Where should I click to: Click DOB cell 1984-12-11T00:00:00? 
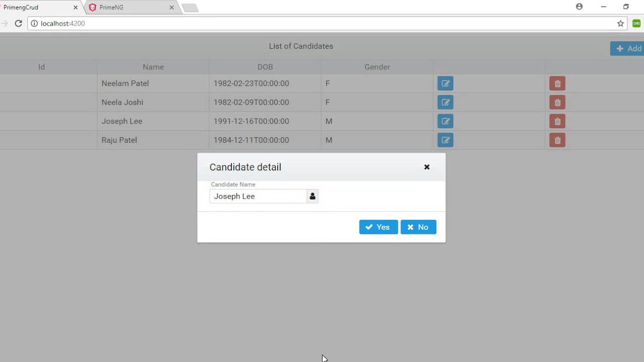pos(265,140)
